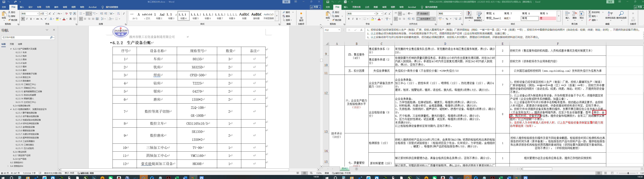Screen dimensions: 644x179
Task: Toggle underline in Word ribbon
Action: (x=31, y=19)
